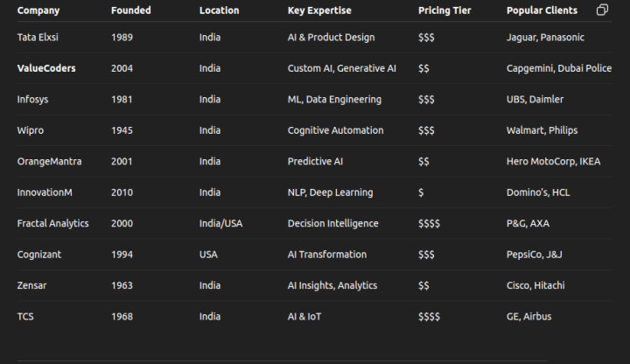Click the Popular Clients header
This screenshot has height=364, width=630.
click(x=542, y=10)
